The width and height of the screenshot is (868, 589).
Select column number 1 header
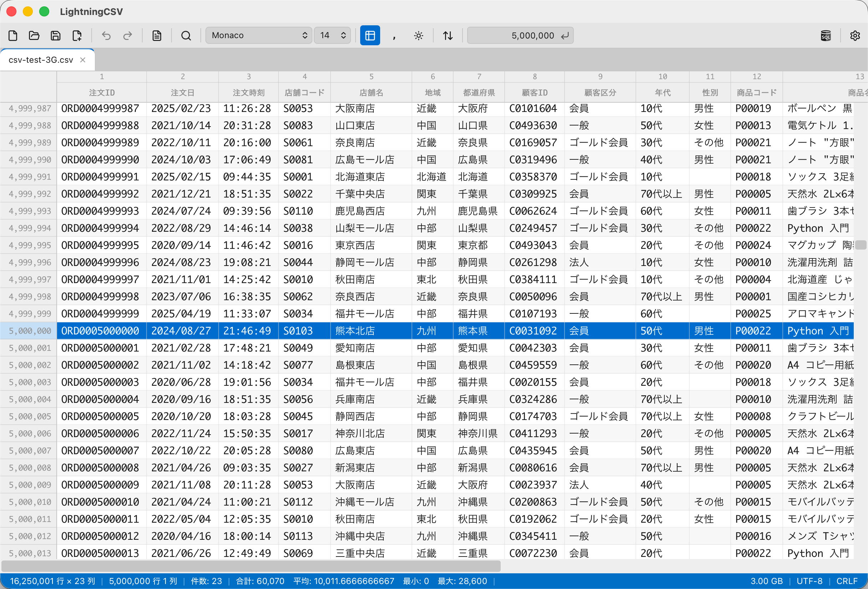pyautogui.click(x=102, y=77)
